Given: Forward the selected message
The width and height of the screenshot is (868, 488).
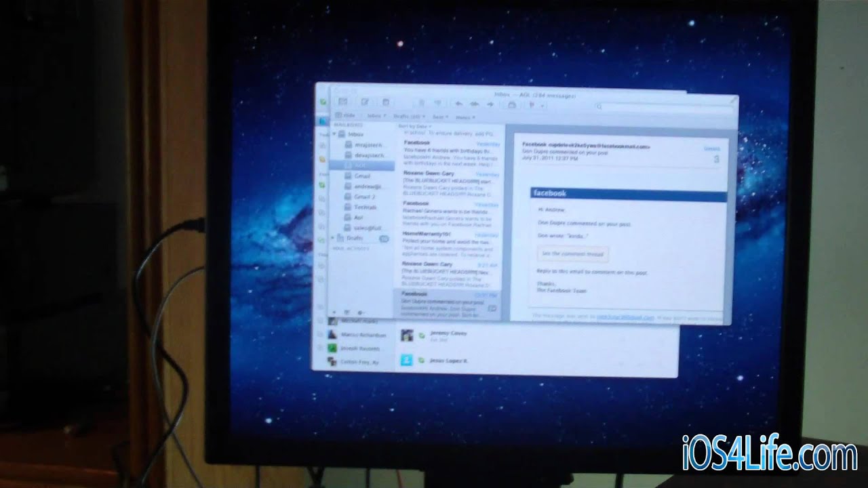Looking at the screenshot, I should [490, 104].
